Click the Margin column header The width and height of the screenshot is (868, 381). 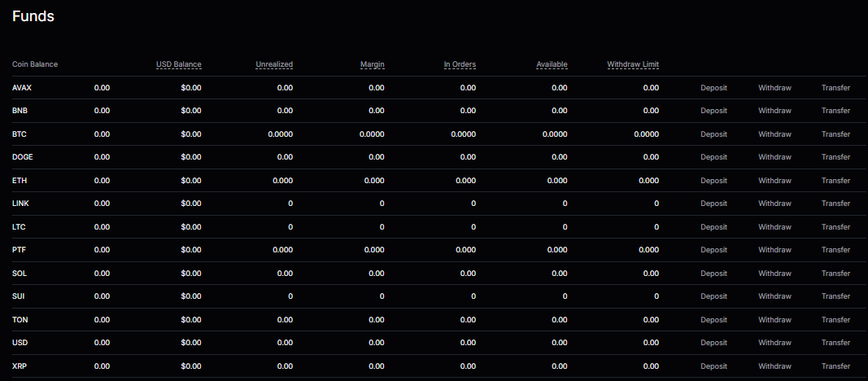click(x=373, y=64)
